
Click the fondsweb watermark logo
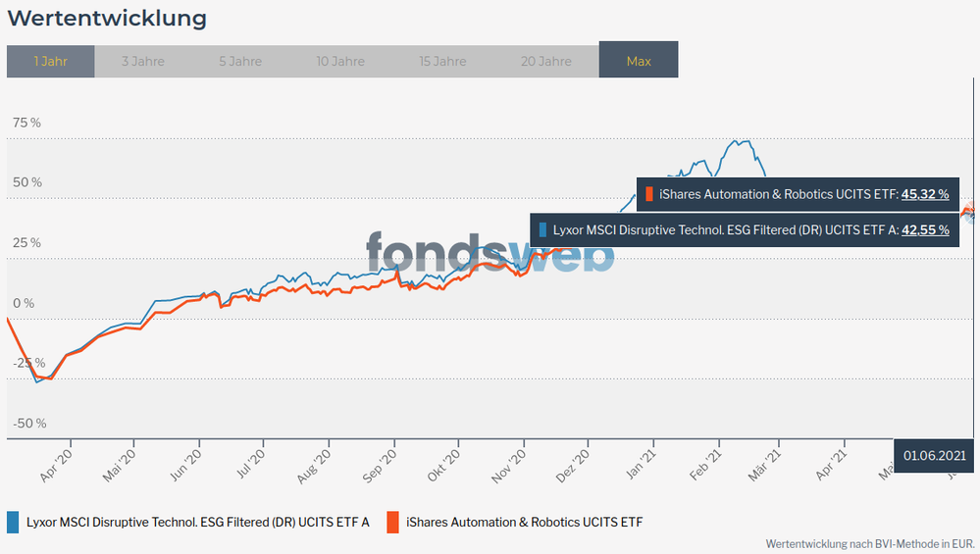click(490, 252)
